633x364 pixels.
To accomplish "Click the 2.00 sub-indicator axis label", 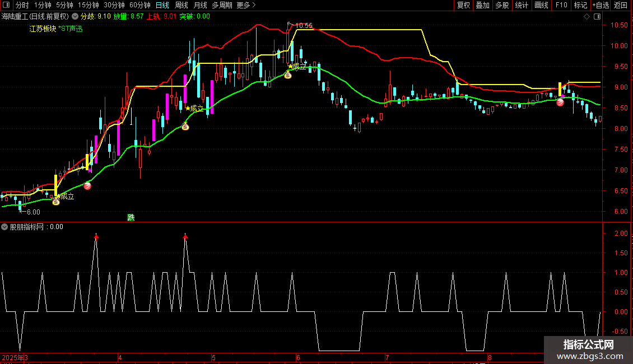I will pos(621,234).
